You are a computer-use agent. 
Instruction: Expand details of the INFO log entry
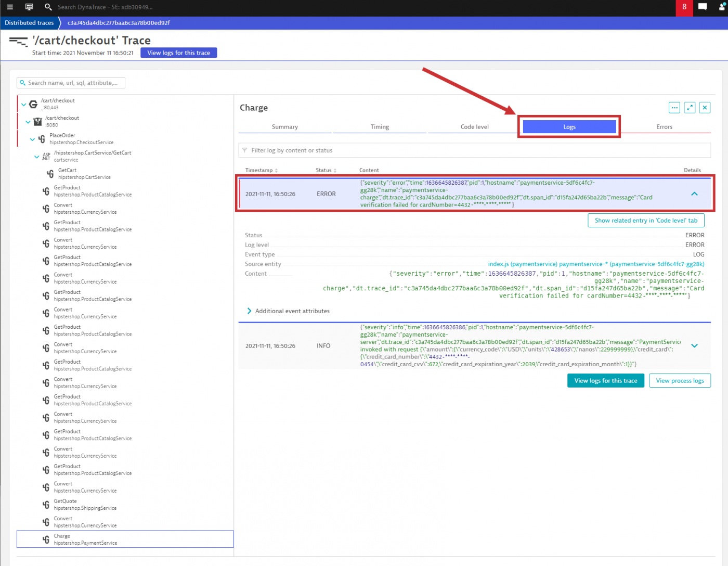694,345
